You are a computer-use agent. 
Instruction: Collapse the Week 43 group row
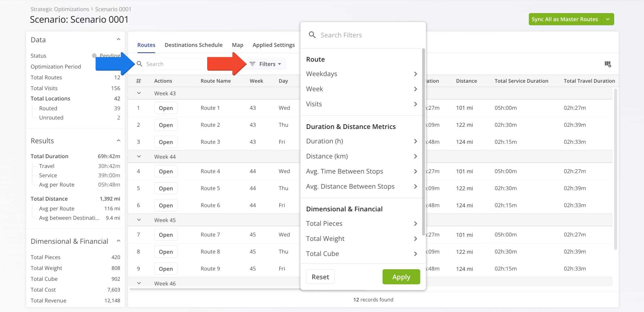139,93
